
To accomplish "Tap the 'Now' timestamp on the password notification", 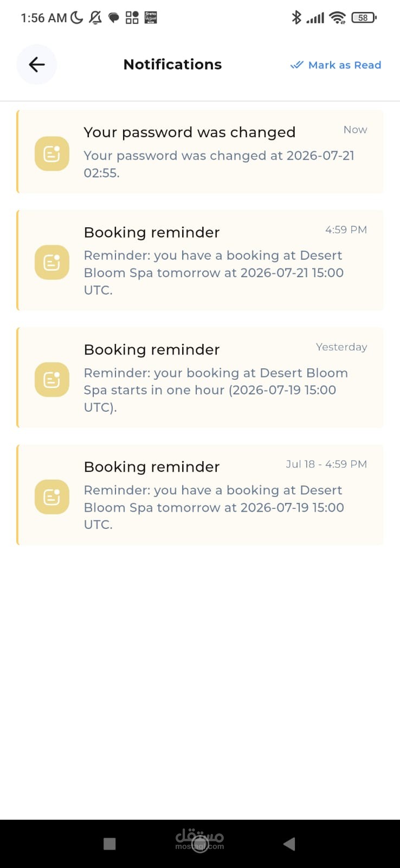I will pyautogui.click(x=355, y=130).
